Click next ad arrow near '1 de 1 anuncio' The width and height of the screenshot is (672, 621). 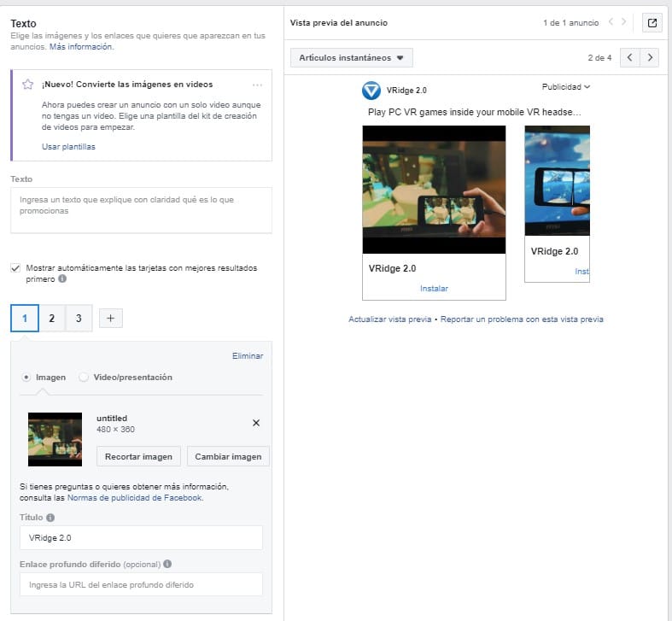coord(623,22)
